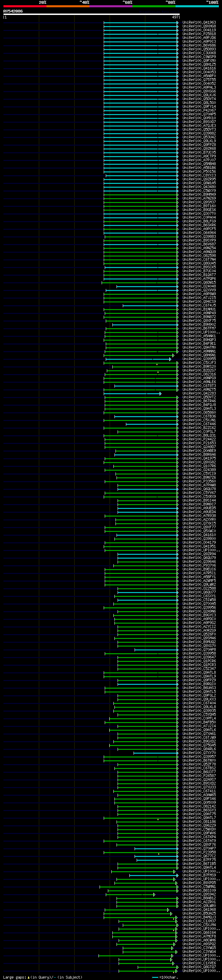Click the ~80% green legend segment
The image size is (222, 980).
[x=154, y=7]
